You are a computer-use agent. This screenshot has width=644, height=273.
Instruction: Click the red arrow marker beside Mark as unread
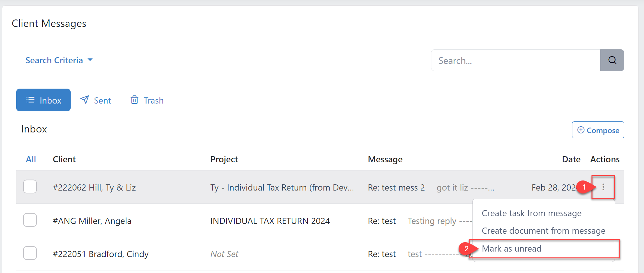467,249
